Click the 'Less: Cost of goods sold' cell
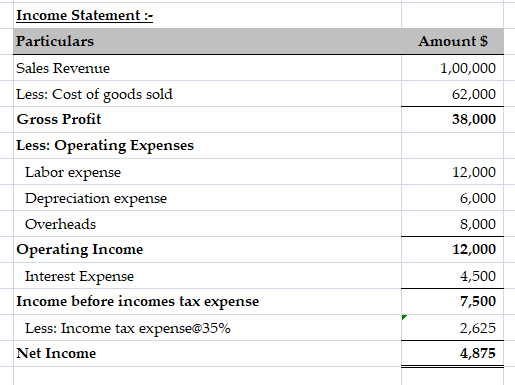Viewport: 515px width, 385px height. click(x=207, y=94)
